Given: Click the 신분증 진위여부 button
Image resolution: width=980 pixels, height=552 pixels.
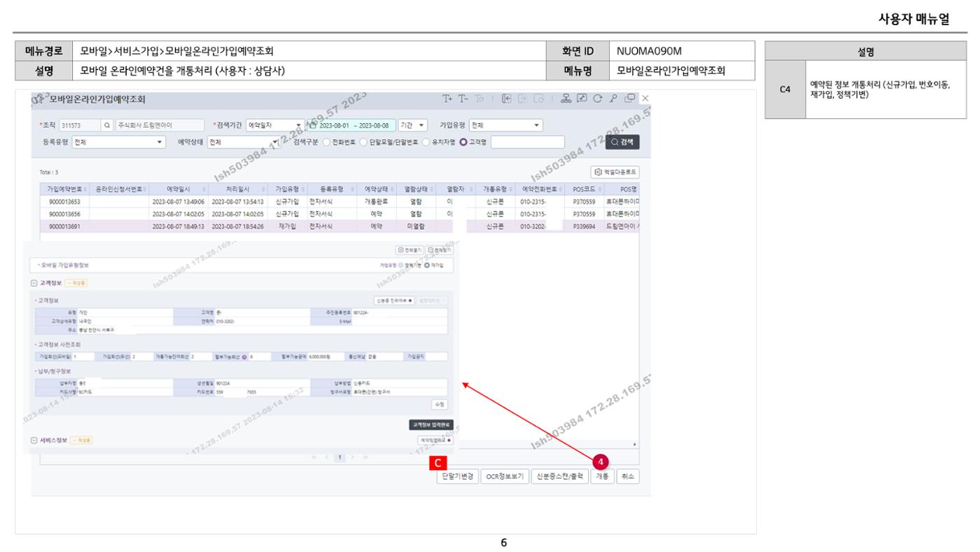Looking at the screenshot, I should coord(395,300).
